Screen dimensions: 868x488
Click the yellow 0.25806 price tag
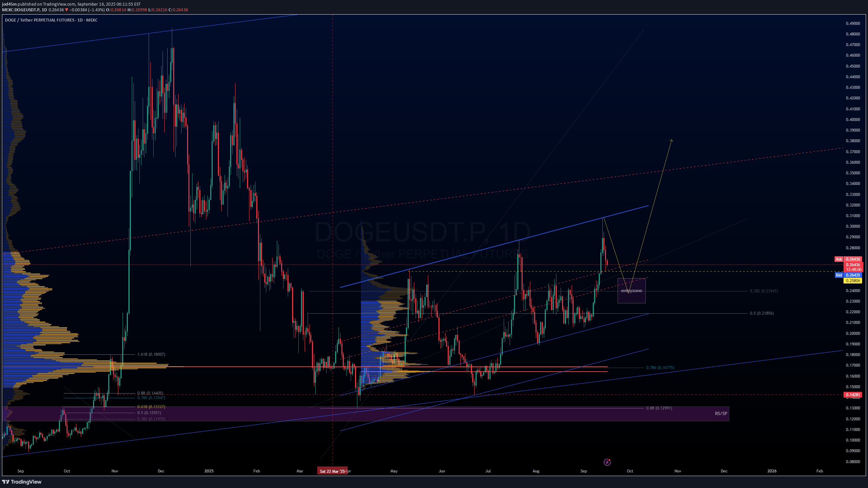click(x=852, y=280)
